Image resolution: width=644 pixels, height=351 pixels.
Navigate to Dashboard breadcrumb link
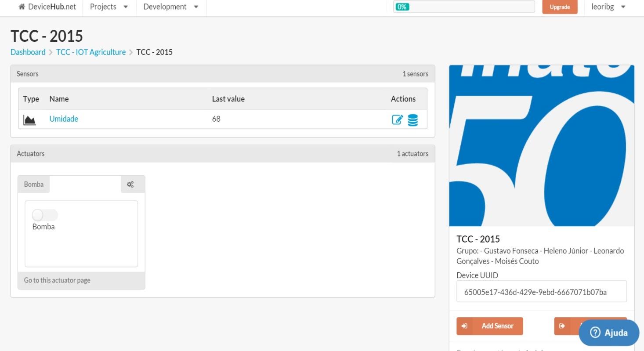(x=28, y=52)
